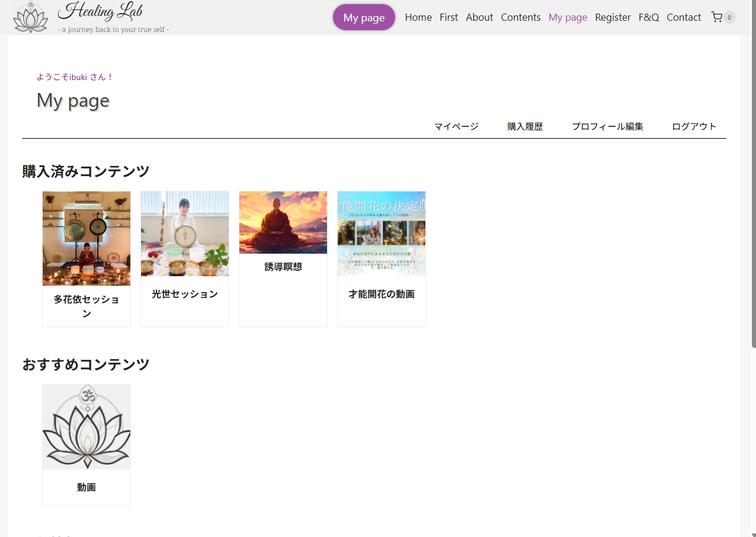Open the First menu item

point(449,17)
